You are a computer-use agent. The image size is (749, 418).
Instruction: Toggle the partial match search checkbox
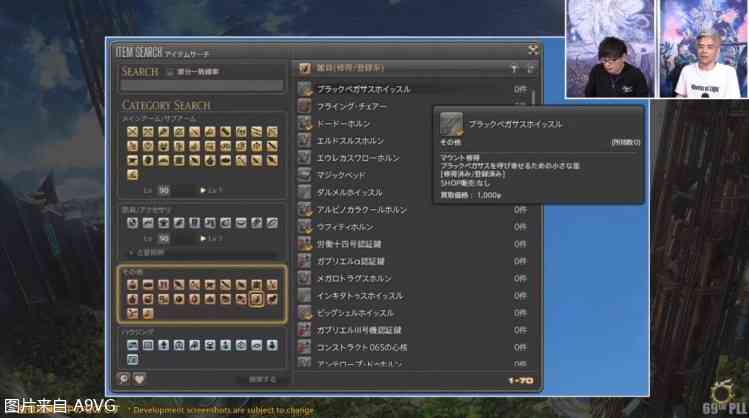170,72
